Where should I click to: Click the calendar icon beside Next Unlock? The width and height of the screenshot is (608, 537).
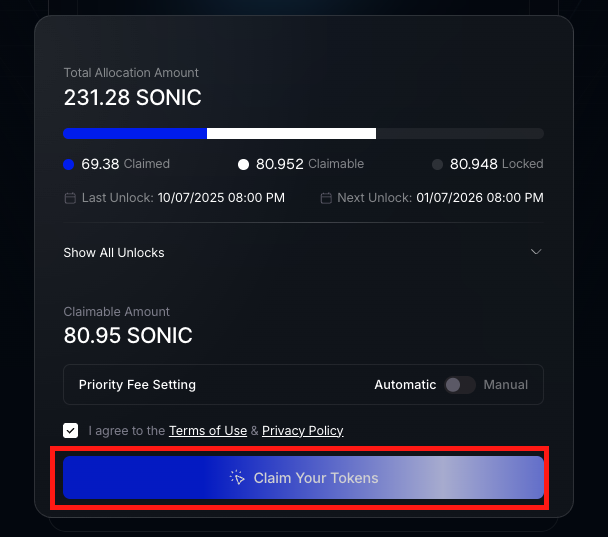tap(326, 198)
